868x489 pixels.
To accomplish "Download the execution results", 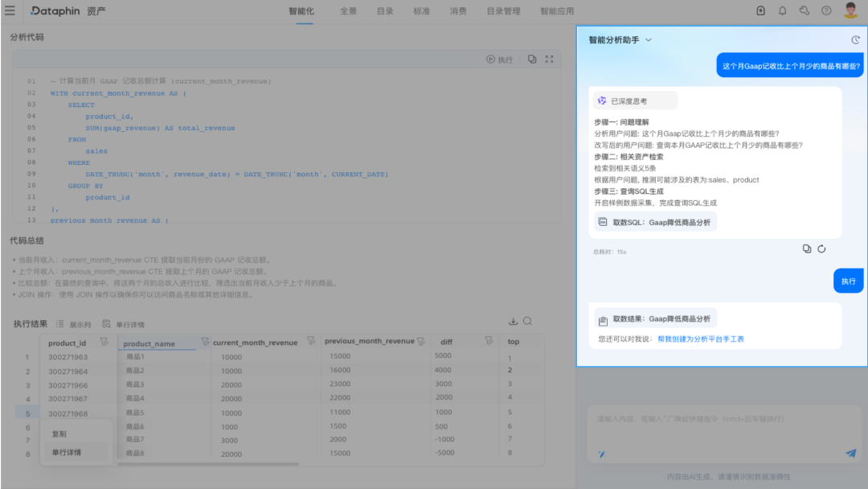I will [x=513, y=320].
